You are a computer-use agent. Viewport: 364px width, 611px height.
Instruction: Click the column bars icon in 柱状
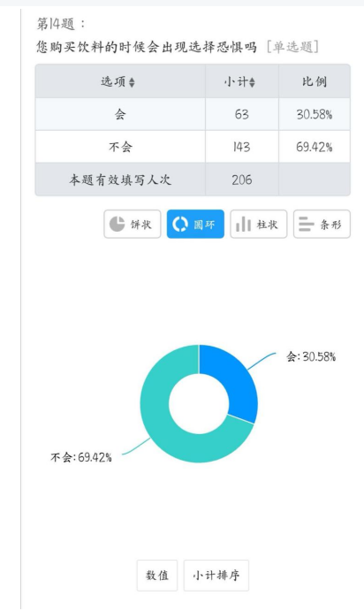tap(243, 224)
